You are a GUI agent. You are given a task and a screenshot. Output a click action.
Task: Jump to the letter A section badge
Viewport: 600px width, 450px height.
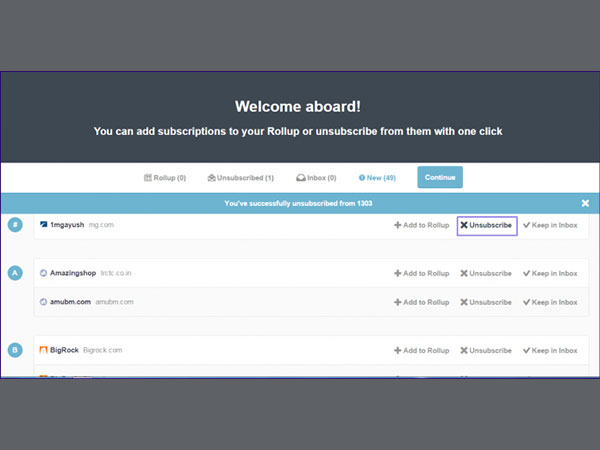click(x=15, y=273)
